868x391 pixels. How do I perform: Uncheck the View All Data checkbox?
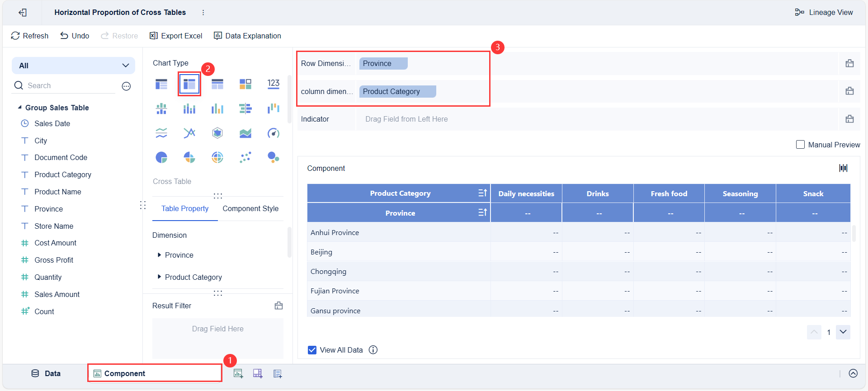pos(312,350)
